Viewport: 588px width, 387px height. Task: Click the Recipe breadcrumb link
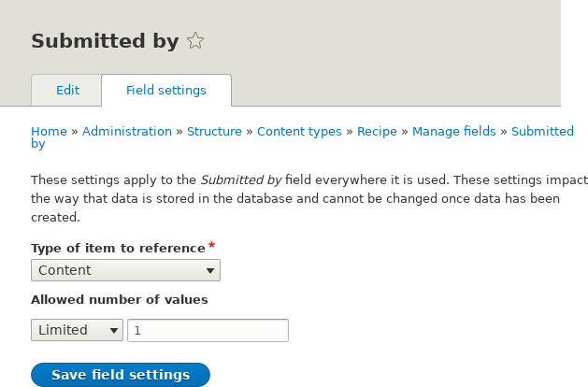pyautogui.click(x=377, y=132)
